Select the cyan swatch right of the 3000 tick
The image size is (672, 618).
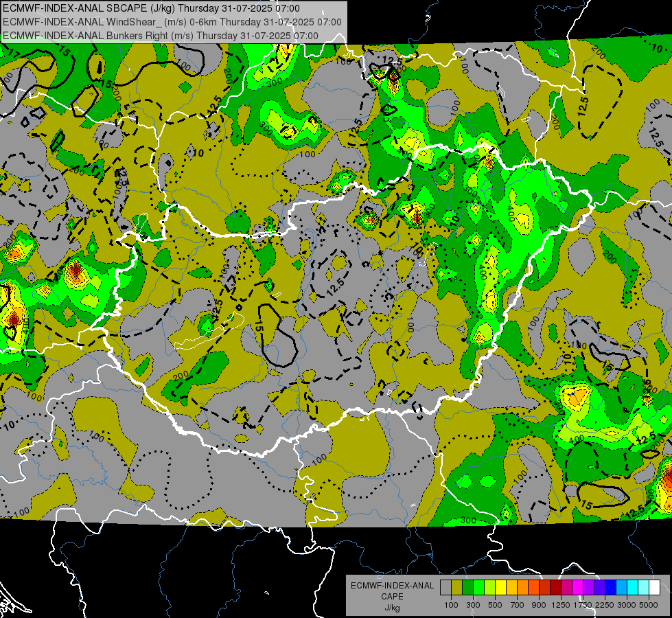tap(633, 587)
